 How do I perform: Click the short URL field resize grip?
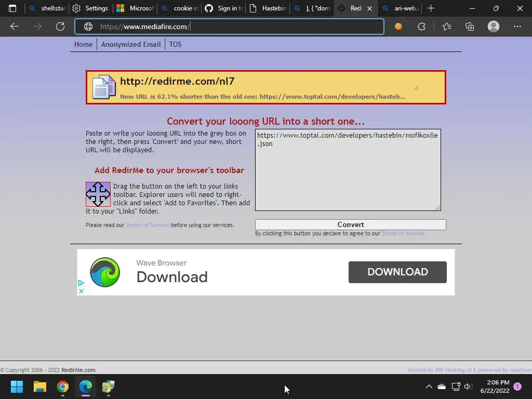coord(416,87)
